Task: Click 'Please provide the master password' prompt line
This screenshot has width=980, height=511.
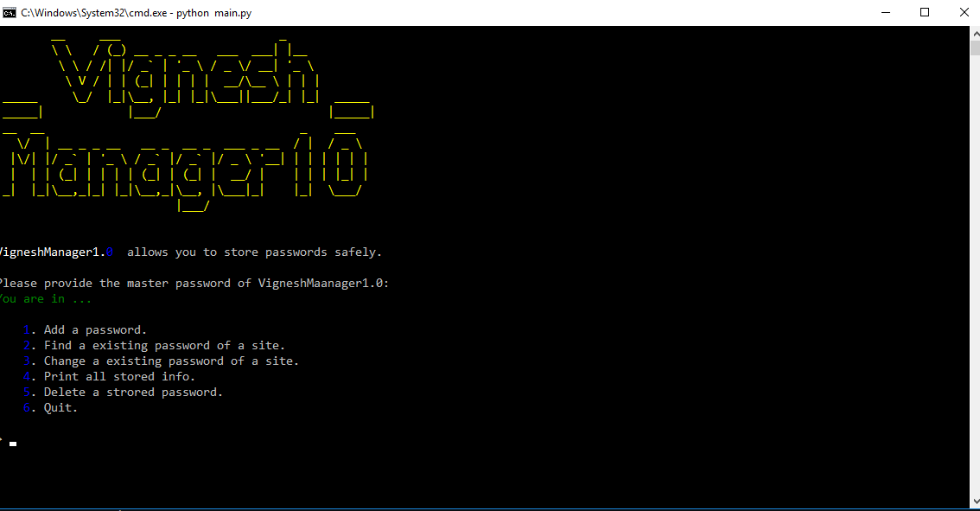Action: coord(194,284)
